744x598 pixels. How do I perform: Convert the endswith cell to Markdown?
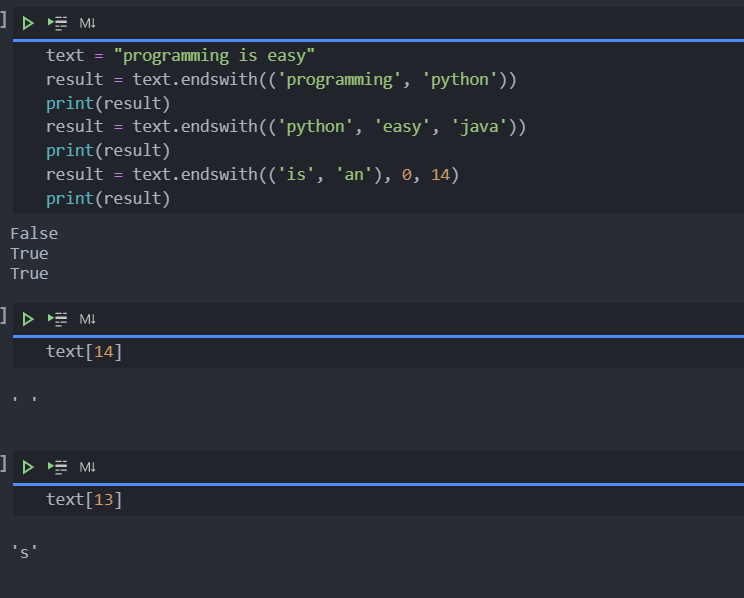(x=87, y=22)
